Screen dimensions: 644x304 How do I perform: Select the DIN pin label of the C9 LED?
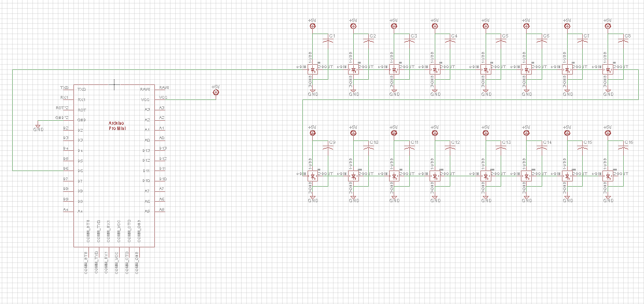301,174
